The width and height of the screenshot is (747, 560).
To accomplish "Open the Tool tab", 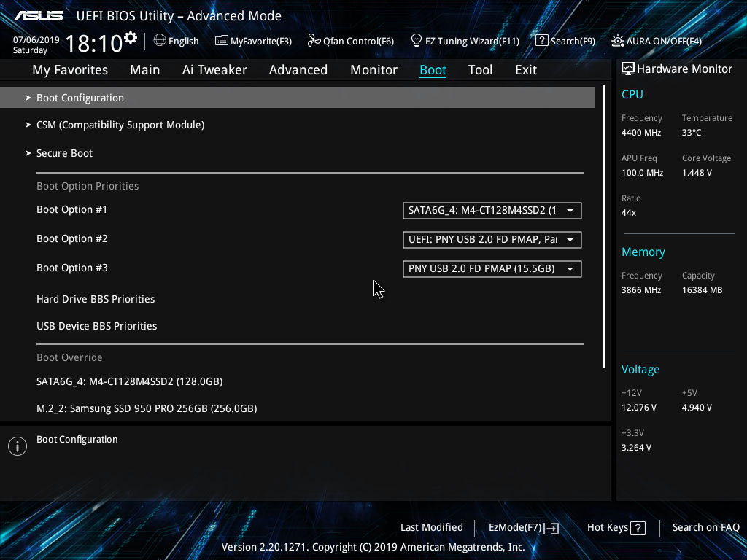I will point(480,70).
